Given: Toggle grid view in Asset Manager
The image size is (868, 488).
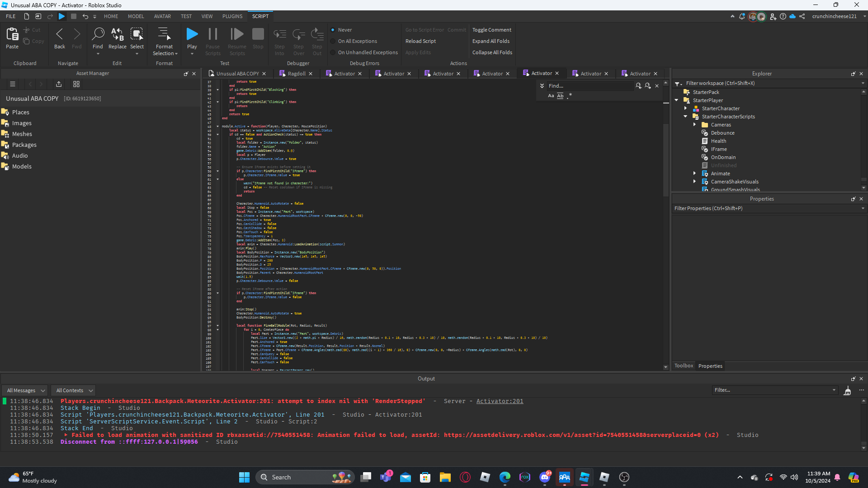Looking at the screenshot, I should coord(76,84).
